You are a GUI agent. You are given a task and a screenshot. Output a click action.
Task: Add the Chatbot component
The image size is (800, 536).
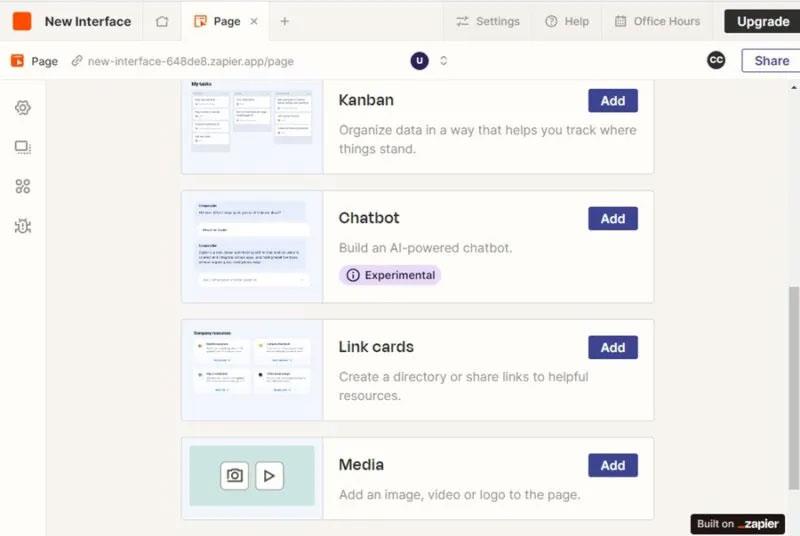[613, 218]
